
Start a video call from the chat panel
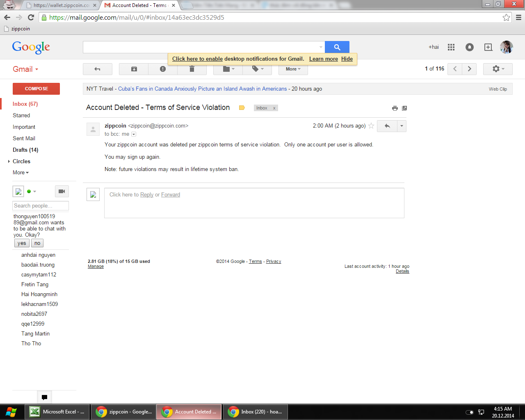62,191
